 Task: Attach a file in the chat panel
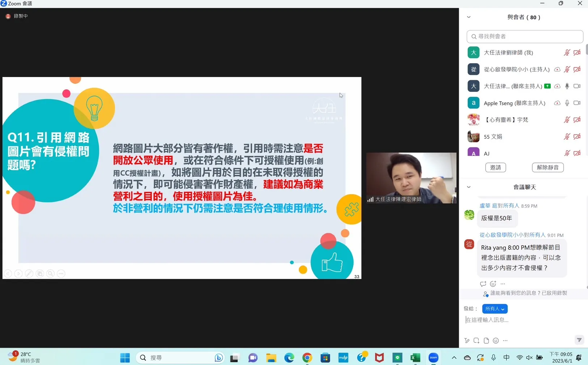click(x=486, y=340)
